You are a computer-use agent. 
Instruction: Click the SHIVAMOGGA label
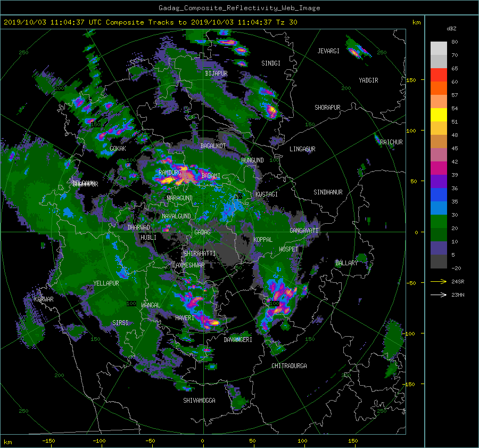tap(199, 401)
